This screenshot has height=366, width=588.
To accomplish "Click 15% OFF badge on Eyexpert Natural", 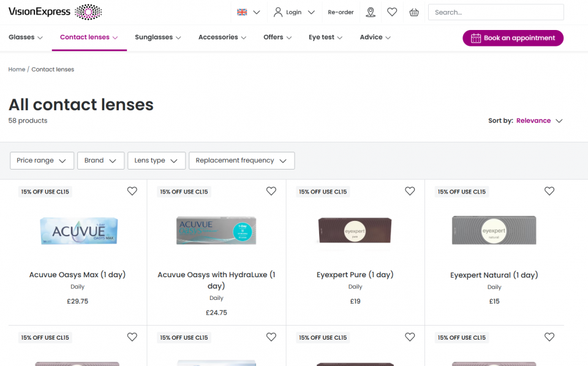I will pos(462,192).
